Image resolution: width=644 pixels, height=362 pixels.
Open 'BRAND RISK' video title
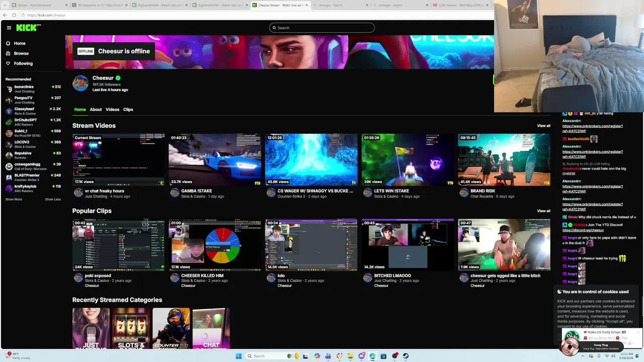482,191
